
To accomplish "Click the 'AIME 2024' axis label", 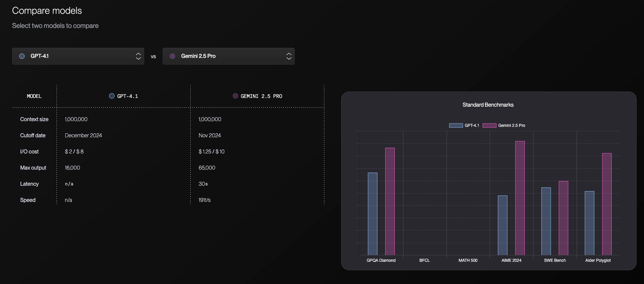I will click(511, 260).
